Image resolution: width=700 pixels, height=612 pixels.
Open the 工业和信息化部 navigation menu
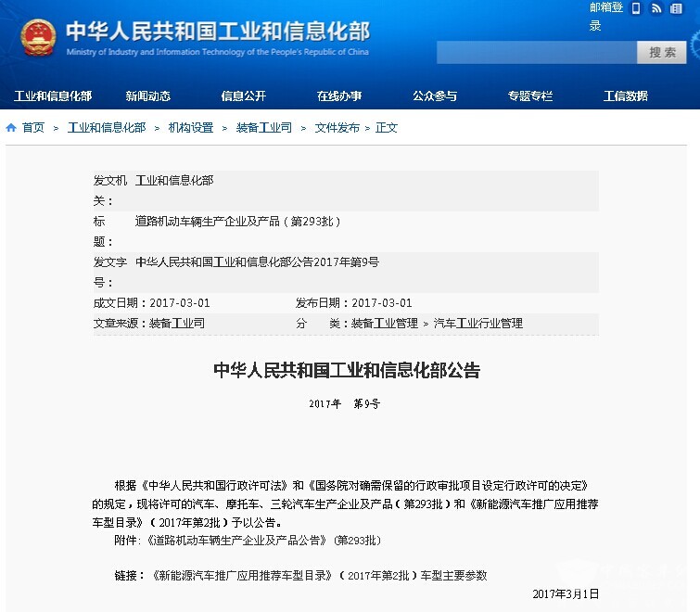point(53,96)
